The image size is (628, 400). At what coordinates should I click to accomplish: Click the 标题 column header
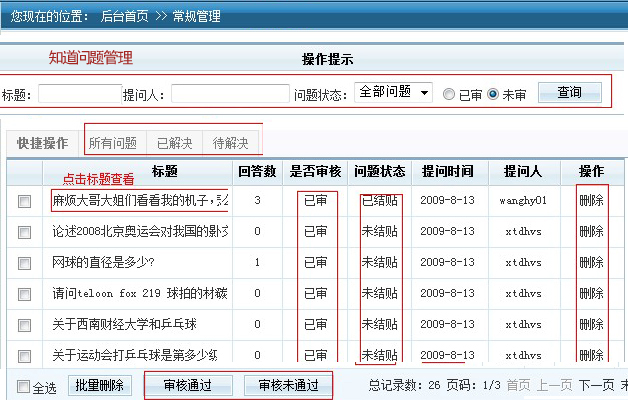pos(165,171)
